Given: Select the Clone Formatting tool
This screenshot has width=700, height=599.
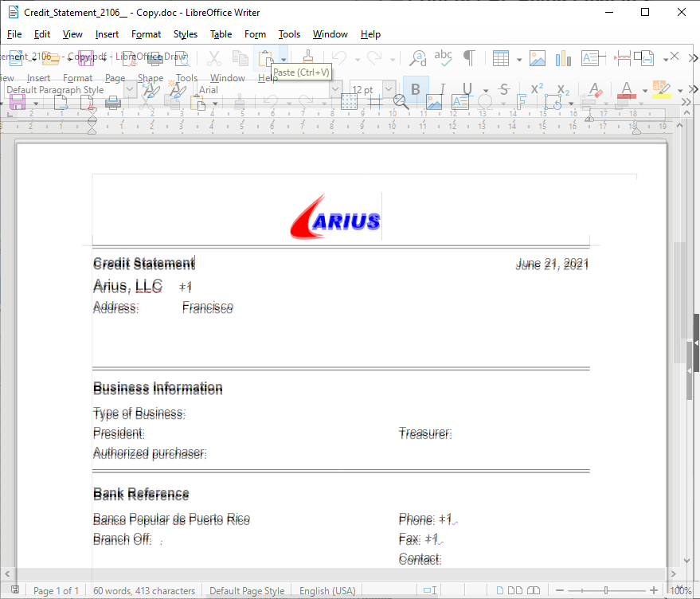Looking at the screenshot, I should click(x=307, y=57).
